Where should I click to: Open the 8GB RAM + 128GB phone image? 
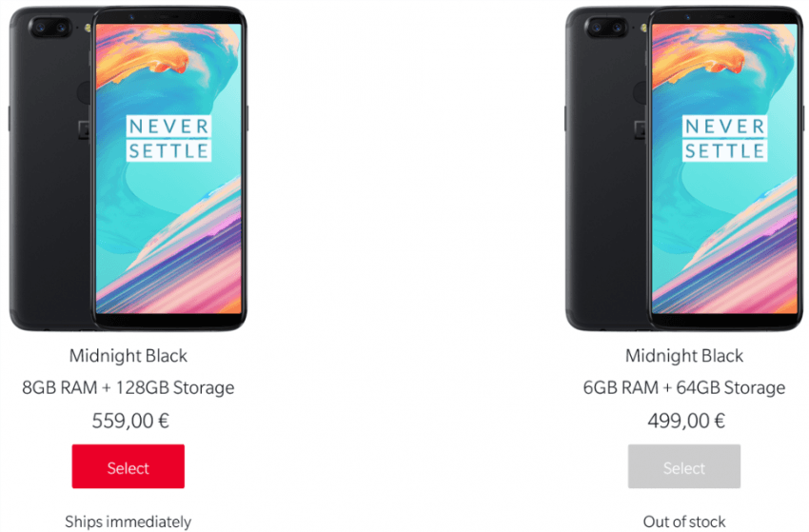(128, 168)
